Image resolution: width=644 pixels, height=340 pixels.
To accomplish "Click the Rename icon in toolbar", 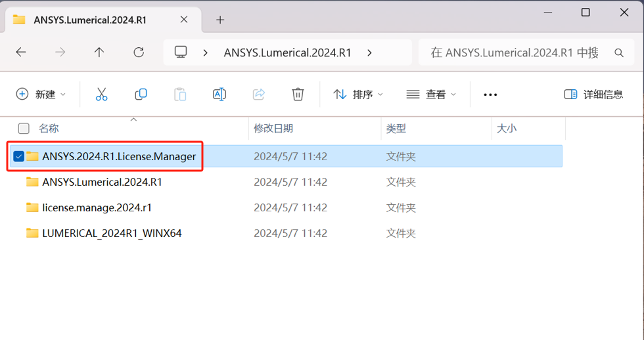I will [x=219, y=95].
